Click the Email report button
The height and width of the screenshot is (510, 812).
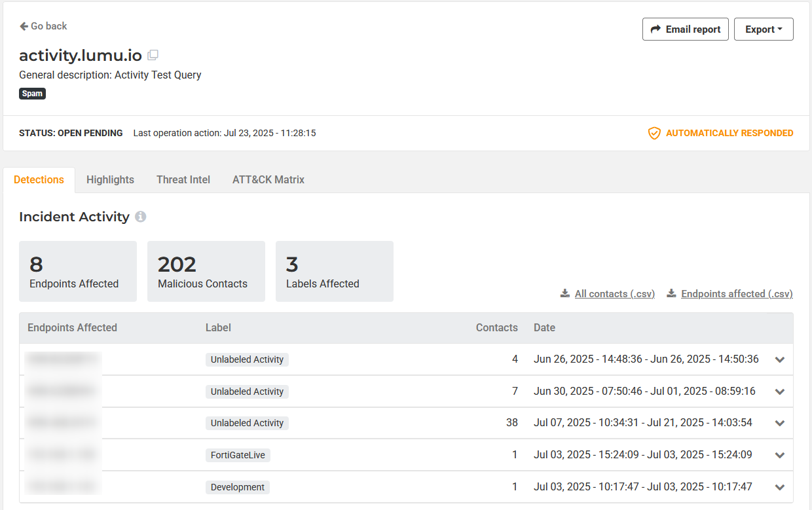[685, 29]
